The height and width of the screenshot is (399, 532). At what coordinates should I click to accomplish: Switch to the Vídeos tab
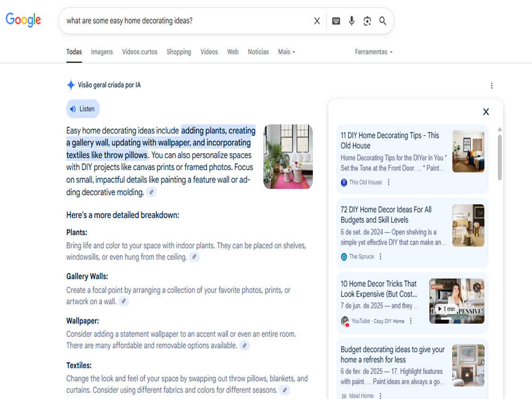click(x=209, y=52)
